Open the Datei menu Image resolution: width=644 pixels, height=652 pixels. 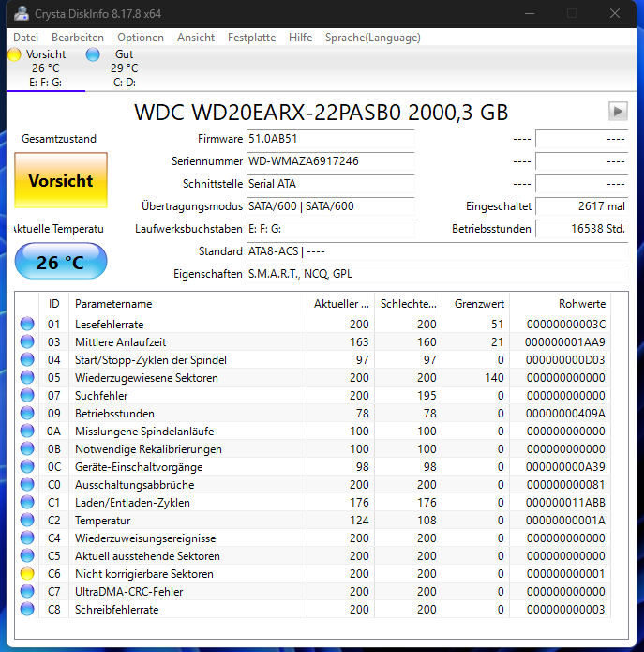(x=25, y=38)
